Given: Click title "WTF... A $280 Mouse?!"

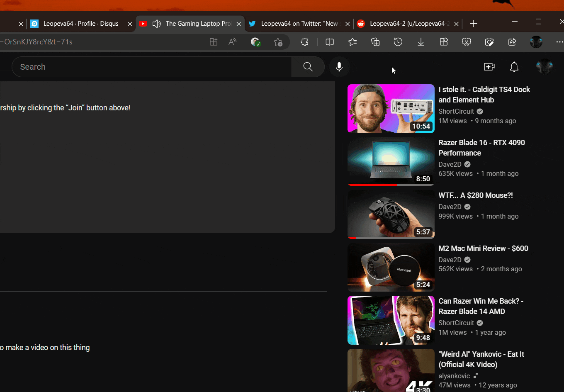Looking at the screenshot, I should [x=476, y=195].
